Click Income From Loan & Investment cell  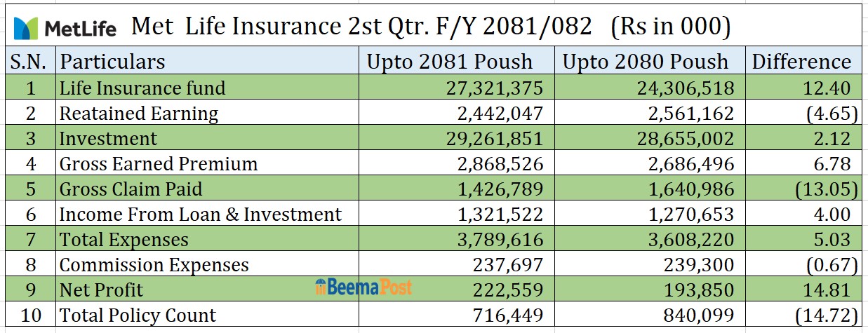click(201, 215)
